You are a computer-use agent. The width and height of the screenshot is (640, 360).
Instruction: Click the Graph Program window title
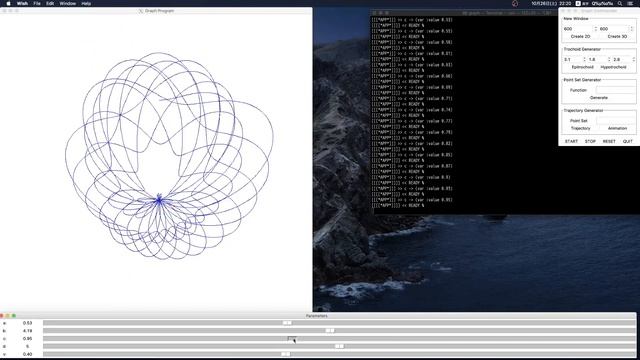[x=159, y=11]
